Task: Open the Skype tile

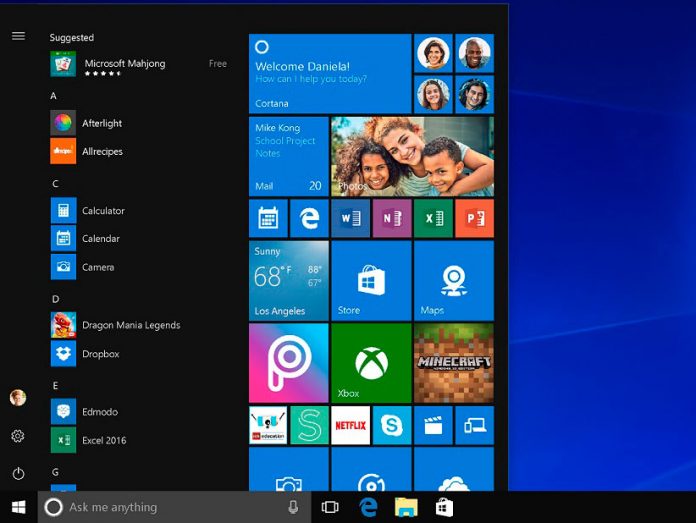Action: 392,425
